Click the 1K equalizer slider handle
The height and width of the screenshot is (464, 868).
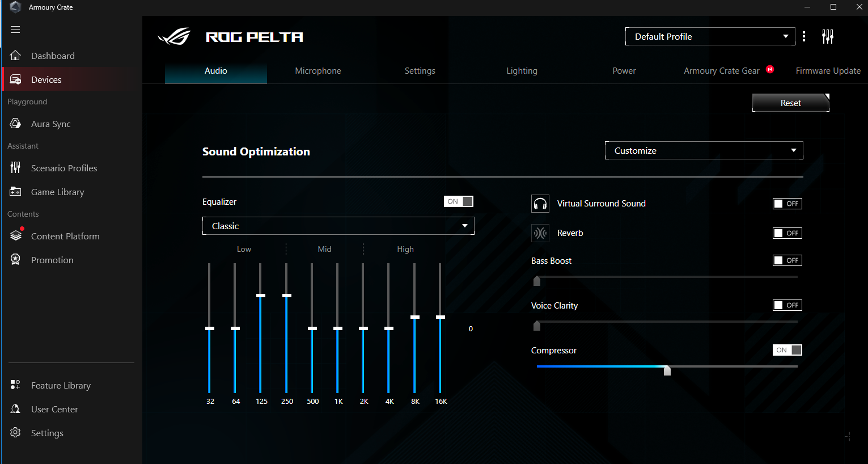(x=338, y=328)
